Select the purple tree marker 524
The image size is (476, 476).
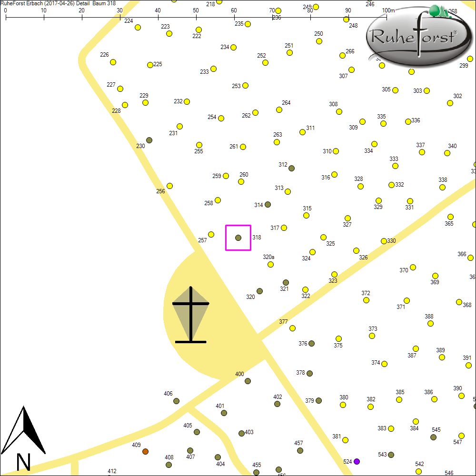click(357, 461)
